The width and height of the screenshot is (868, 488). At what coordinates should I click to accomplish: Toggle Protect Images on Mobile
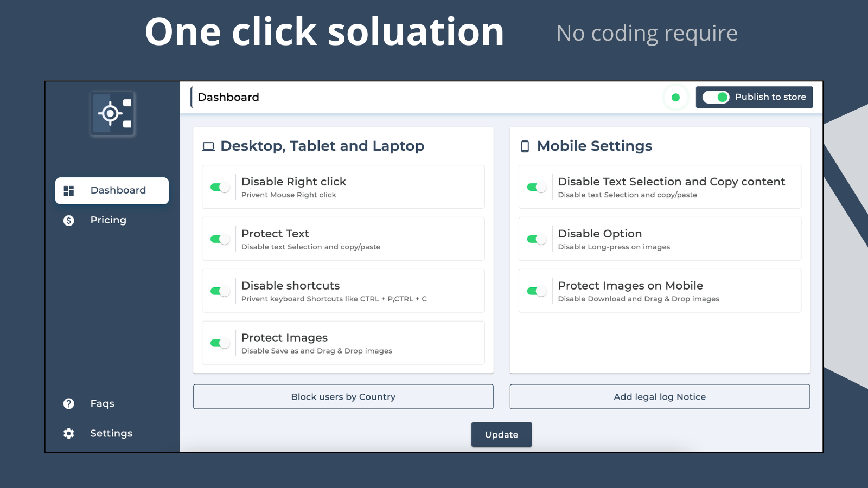pyautogui.click(x=535, y=291)
